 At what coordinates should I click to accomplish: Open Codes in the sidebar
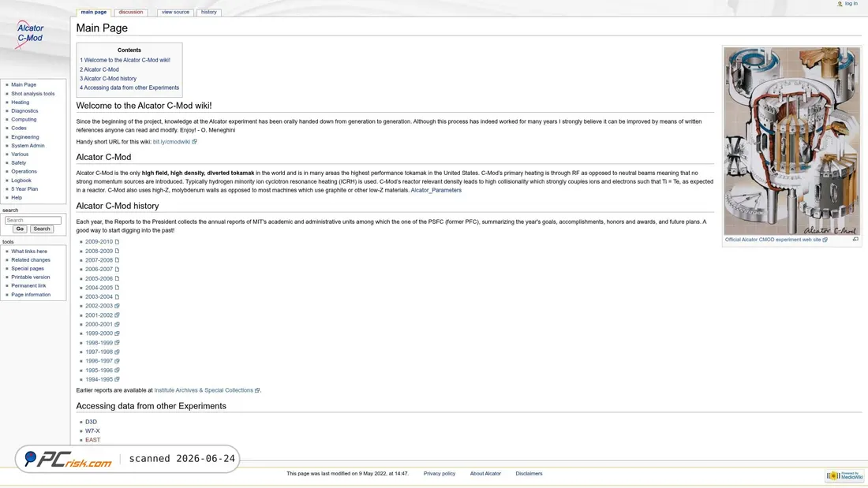coord(19,128)
